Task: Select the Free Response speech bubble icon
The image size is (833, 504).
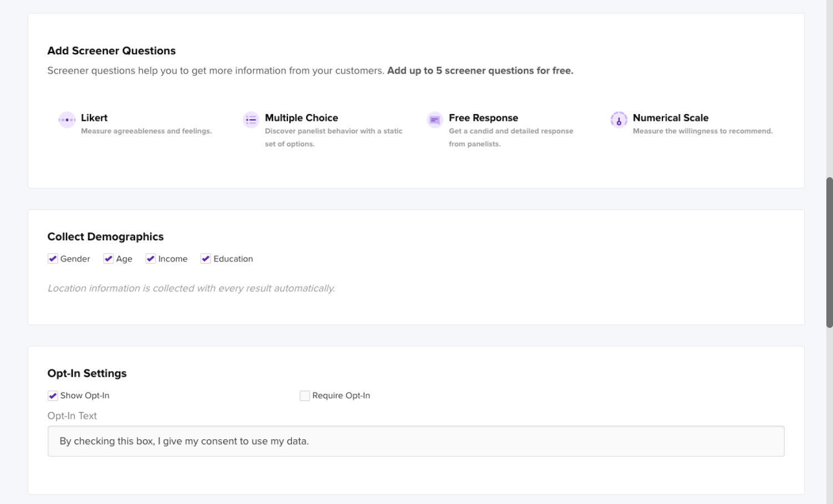Action: 435,120
